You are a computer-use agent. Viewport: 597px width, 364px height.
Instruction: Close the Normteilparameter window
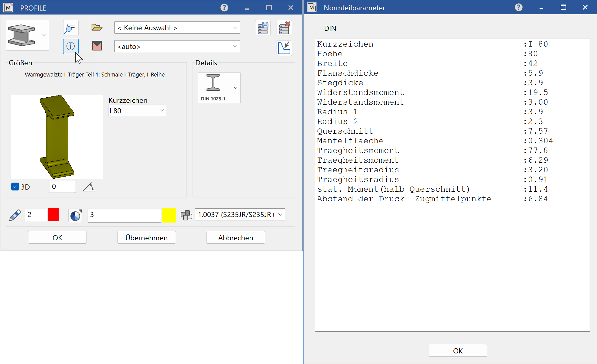pyautogui.click(x=585, y=8)
